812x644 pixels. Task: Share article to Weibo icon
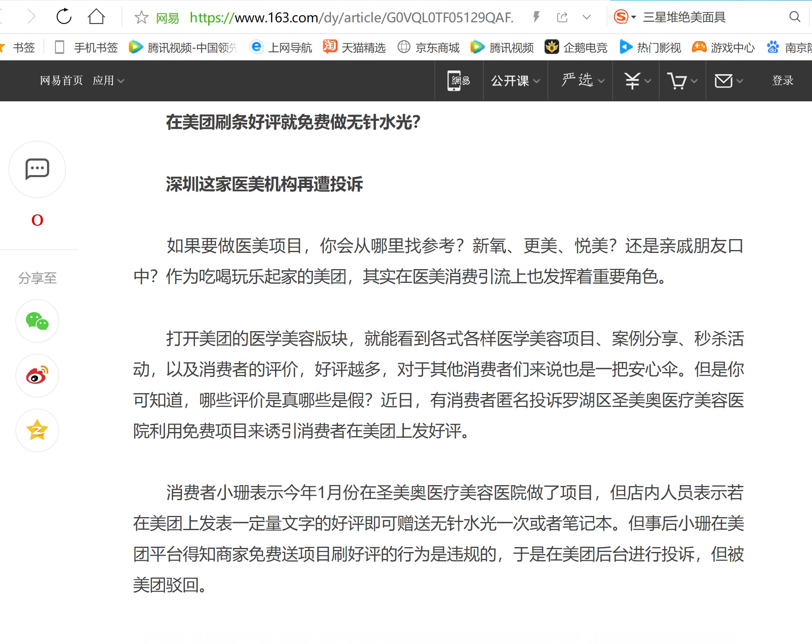pos(37,376)
